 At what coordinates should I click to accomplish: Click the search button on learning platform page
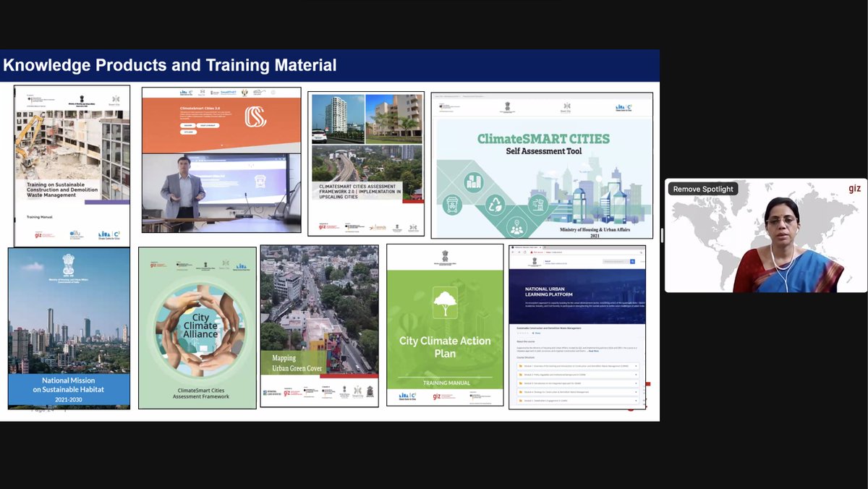pyautogui.click(x=632, y=261)
